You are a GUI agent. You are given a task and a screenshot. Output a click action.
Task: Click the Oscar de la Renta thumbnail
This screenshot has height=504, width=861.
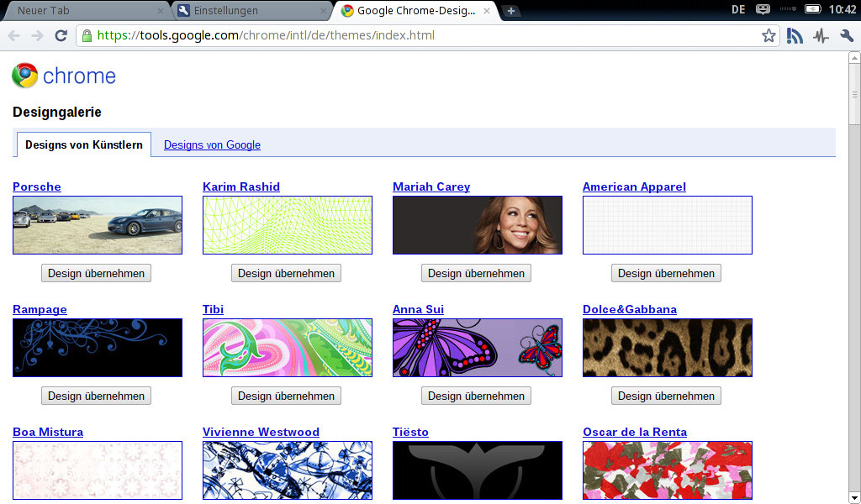[x=667, y=470]
